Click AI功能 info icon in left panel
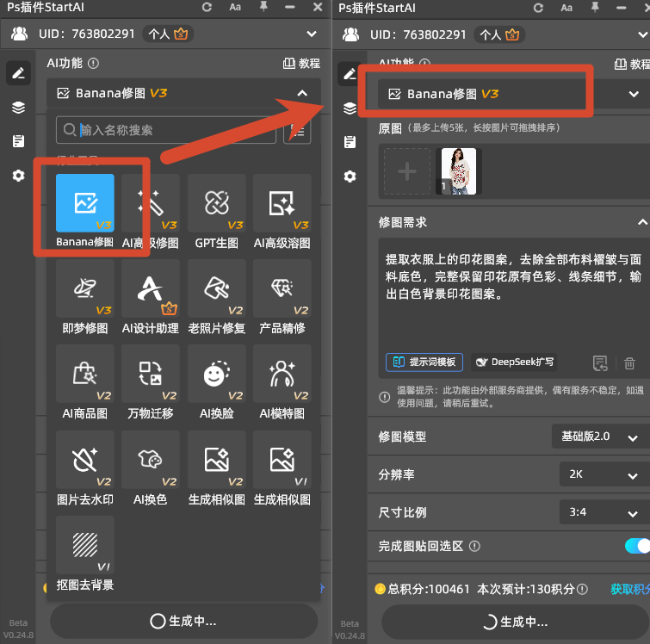The width and height of the screenshot is (650, 644). point(94,64)
